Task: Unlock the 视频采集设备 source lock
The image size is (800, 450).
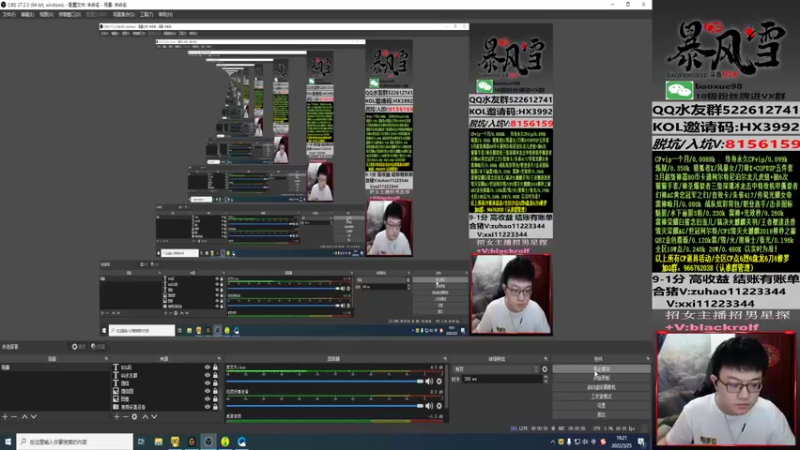Action: [x=215, y=407]
